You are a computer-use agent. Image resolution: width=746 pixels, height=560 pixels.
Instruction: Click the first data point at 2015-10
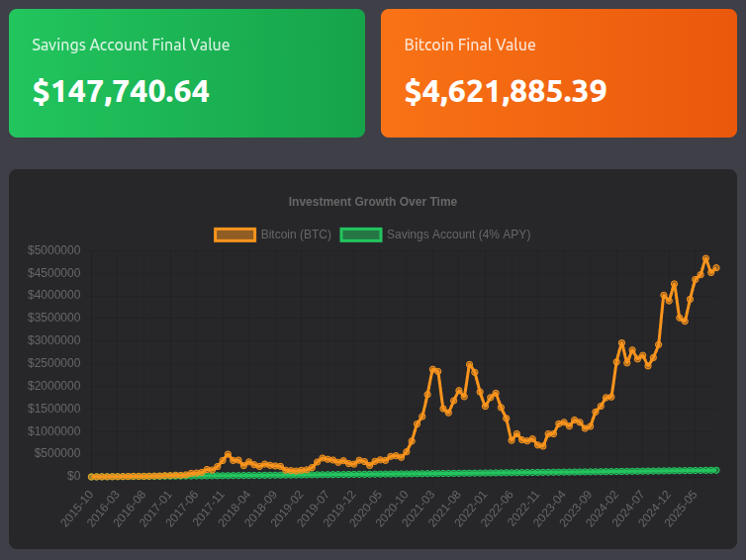tap(91, 476)
